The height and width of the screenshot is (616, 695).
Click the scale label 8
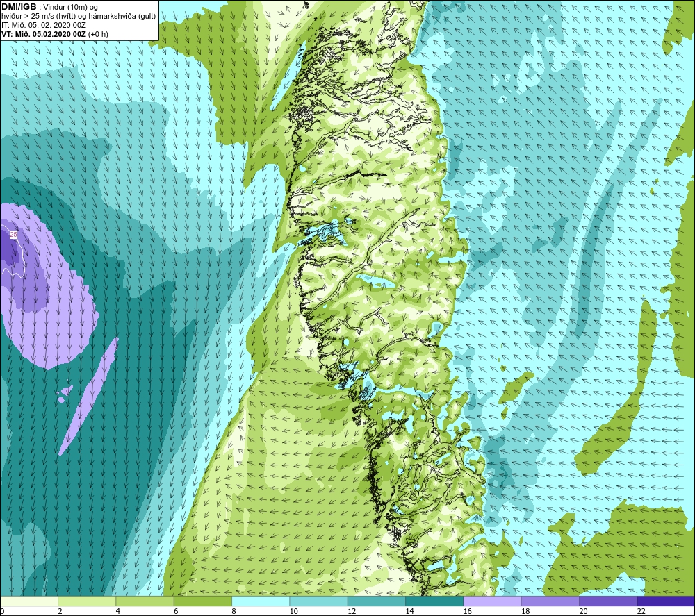tap(234, 611)
